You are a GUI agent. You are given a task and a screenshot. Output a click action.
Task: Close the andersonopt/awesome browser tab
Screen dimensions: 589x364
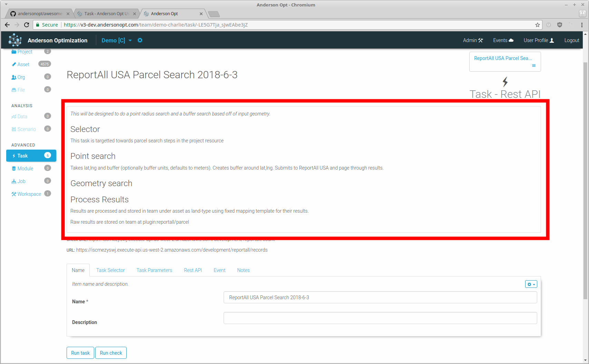tap(68, 14)
